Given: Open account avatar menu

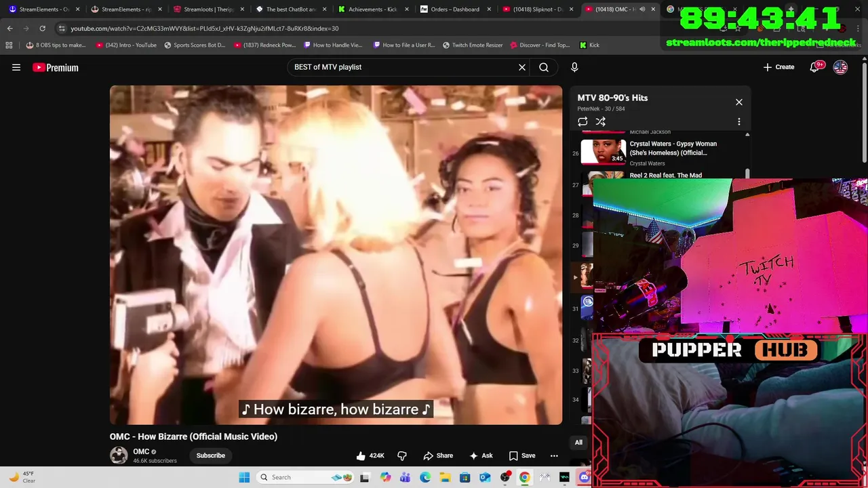Looking at the screenshot, I should pyautogui.click(x=840, y=67).
